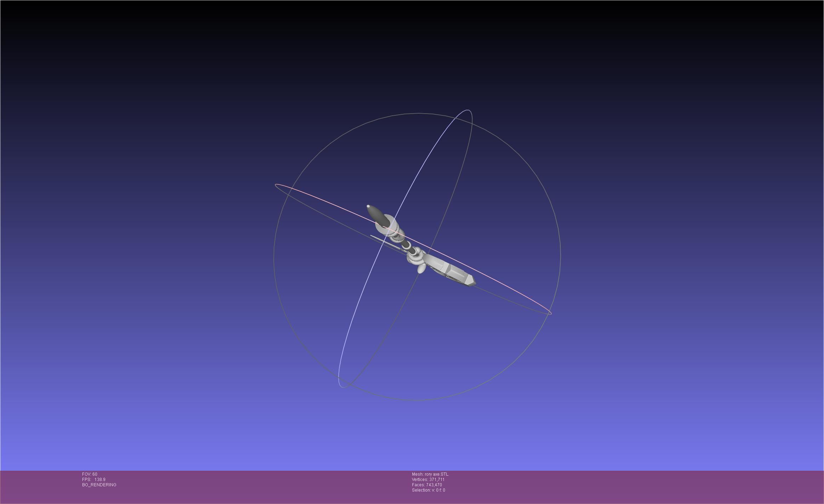Click the white highlight cap at the dark tip
This screenshot has height=504, width=824.
point(368,206)
